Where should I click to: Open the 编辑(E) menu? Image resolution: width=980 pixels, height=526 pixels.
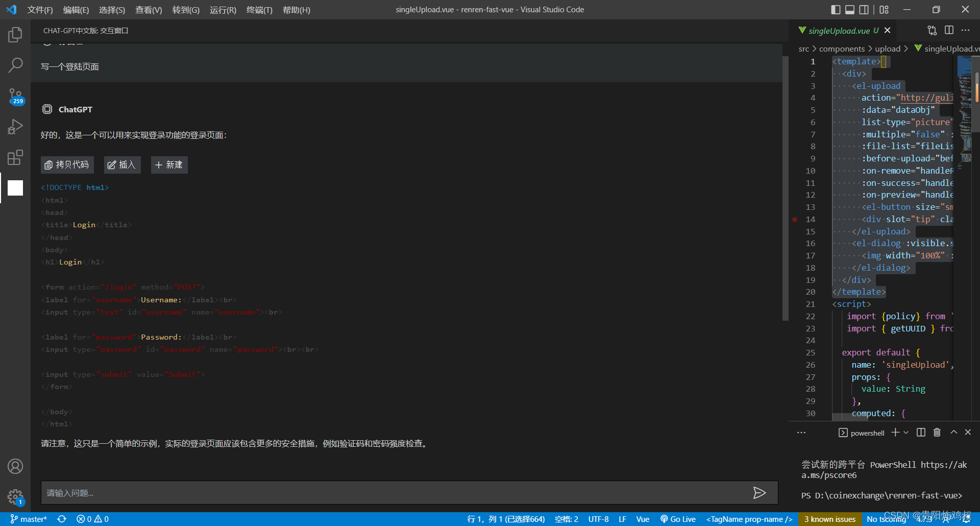(x=76, y=10)
